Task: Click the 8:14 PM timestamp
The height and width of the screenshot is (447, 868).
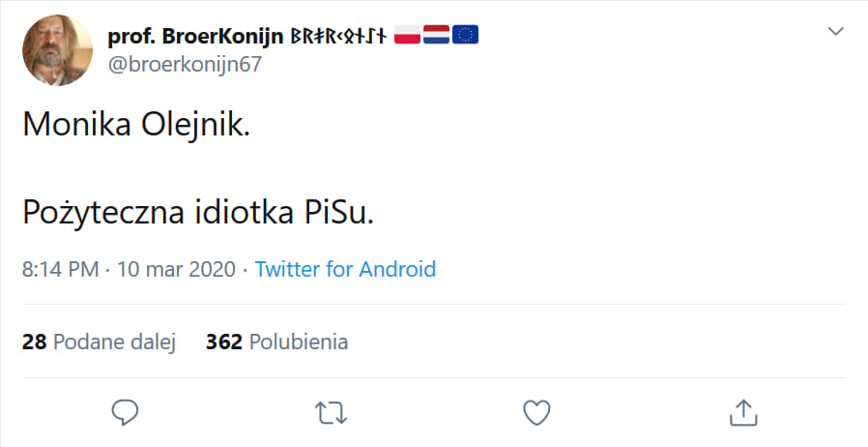Action: tap(60, 269)
